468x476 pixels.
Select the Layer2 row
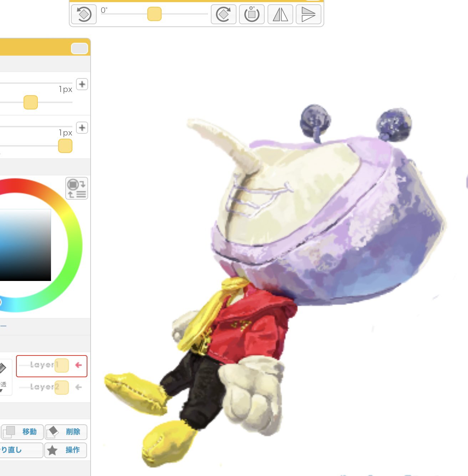(52, 387)
